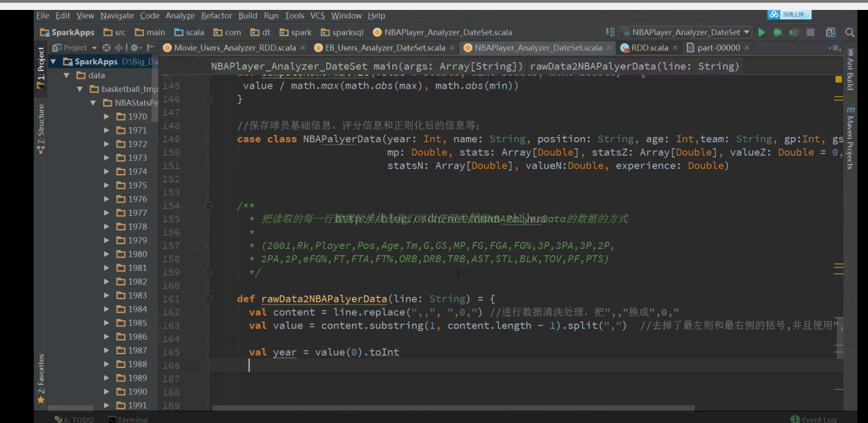Image resolution: width=868 pixels, height=423 pixels.
Task: Close the NBAPlayer_Analyzer_DateSet.scala tab
Action: (609, 48)
